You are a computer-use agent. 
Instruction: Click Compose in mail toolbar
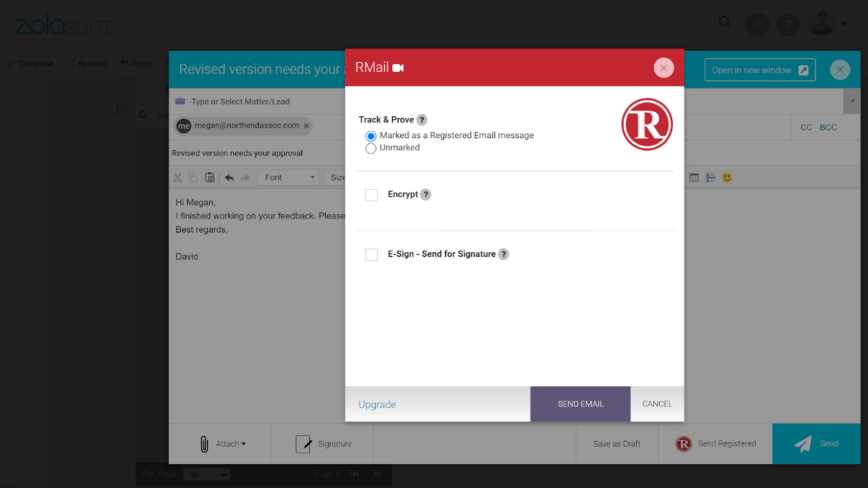(30, 63)
